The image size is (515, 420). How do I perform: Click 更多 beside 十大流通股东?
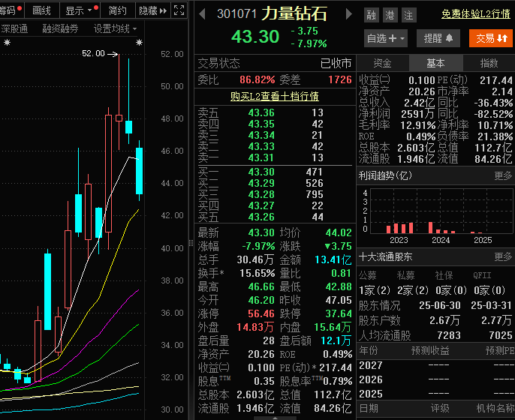click(x=503, y=256)
